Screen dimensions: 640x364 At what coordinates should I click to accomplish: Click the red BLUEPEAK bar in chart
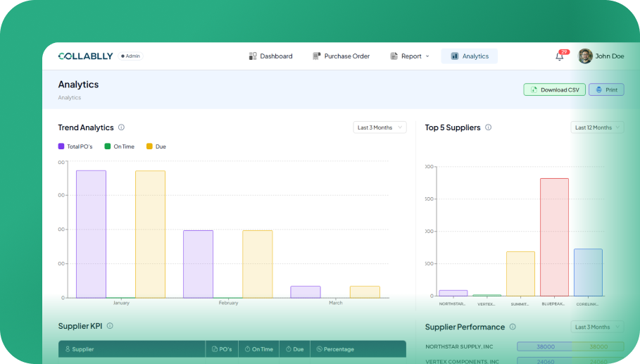554,237
